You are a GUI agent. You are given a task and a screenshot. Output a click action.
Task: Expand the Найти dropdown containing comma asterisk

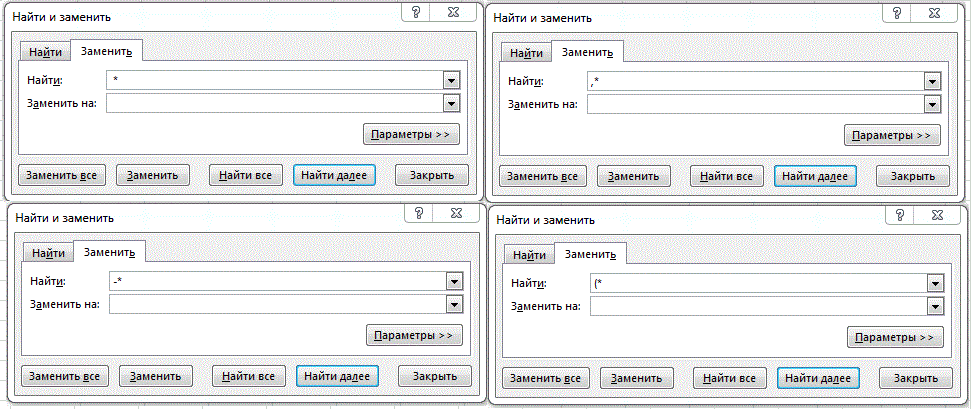click(x=933, y=82)
